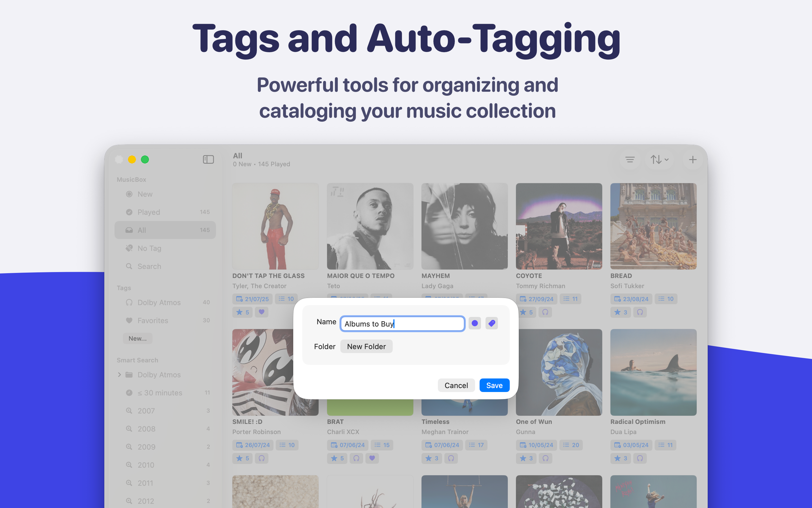Image resolution: width=812 pixels, height=508 pixels.
Task: Select the 2008 smart search
Action: tap(165, 429)
